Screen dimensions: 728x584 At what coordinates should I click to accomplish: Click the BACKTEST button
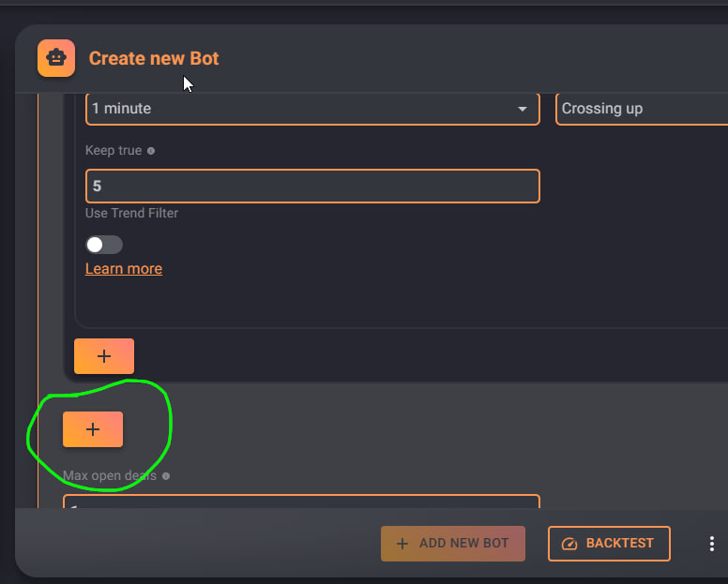tap(609, 544)
